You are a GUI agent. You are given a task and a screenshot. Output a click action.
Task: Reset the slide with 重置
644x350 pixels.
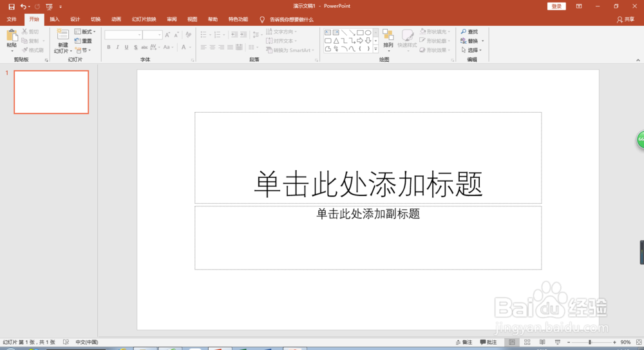point(83,41)
